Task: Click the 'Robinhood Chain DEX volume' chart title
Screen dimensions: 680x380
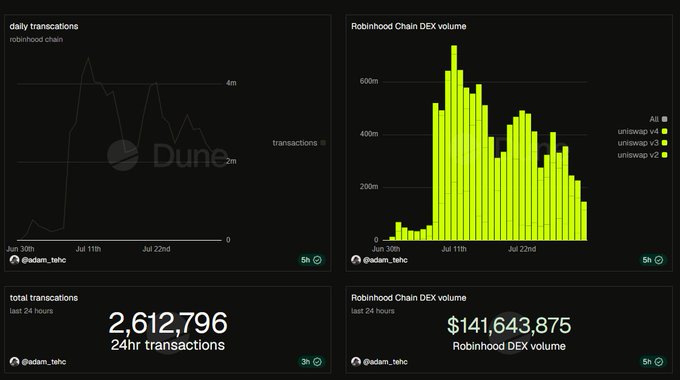Action: pyautogui.click(x=409, y=26)
